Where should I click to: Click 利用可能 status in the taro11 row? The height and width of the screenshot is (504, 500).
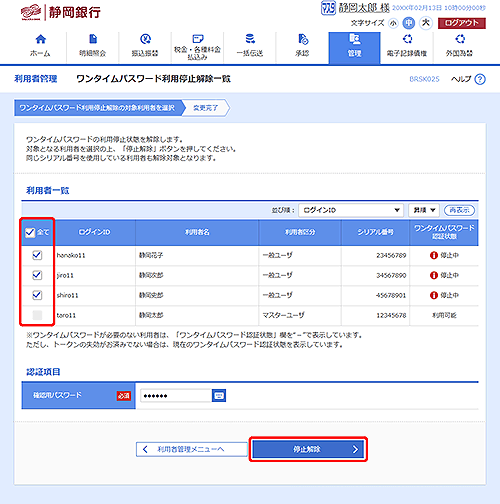pyautogui.click(x=444, y=315)
